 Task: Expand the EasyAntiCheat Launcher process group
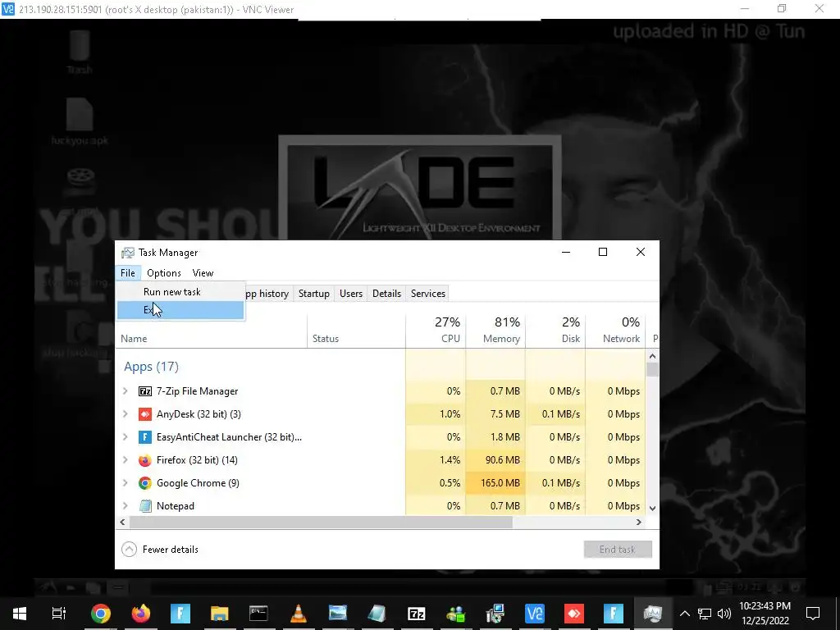(126, 437)
